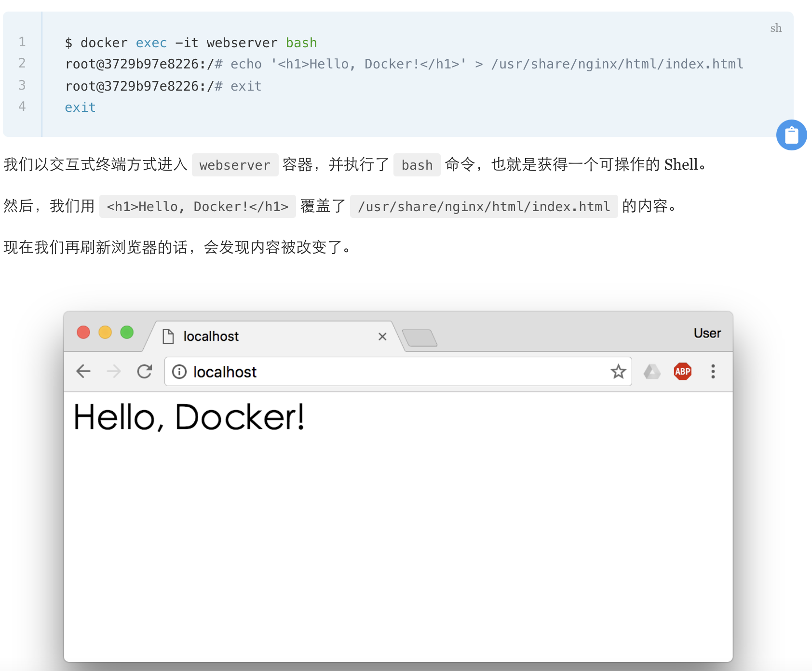The image size is (812, 671).
Task: Click the inline code 'bash' in the paragraph
Action: (x=417, y=165)
